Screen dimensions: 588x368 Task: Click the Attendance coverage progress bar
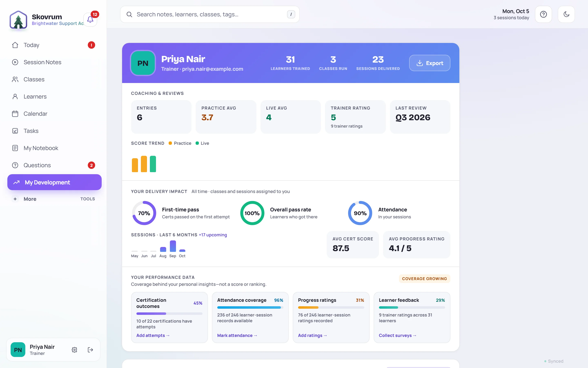click(250, 307)
